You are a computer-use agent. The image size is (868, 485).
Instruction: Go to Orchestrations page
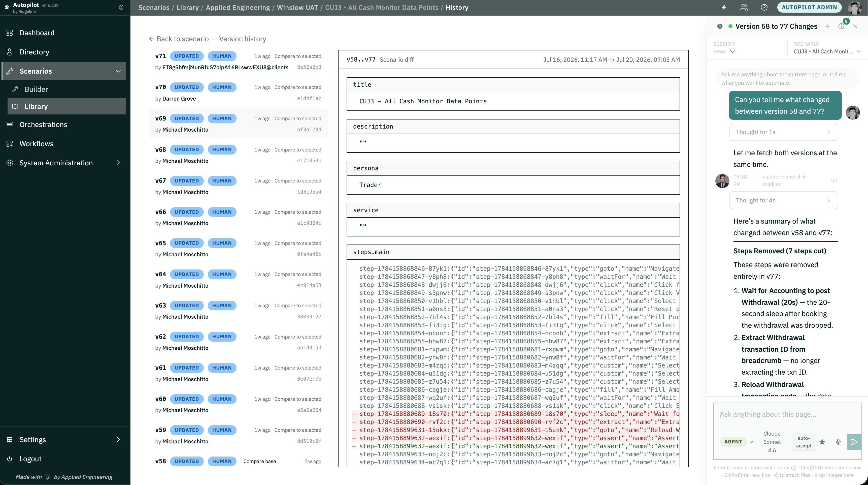[44, 125]
